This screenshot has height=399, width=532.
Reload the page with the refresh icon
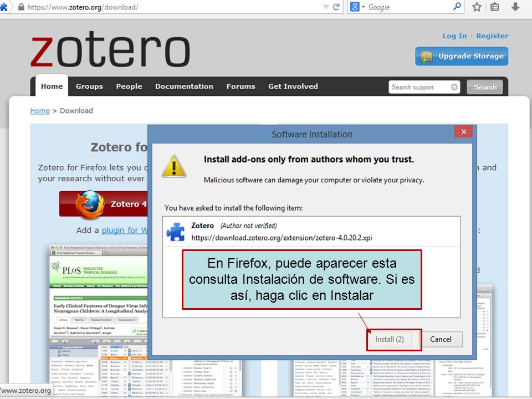(336, 7)
